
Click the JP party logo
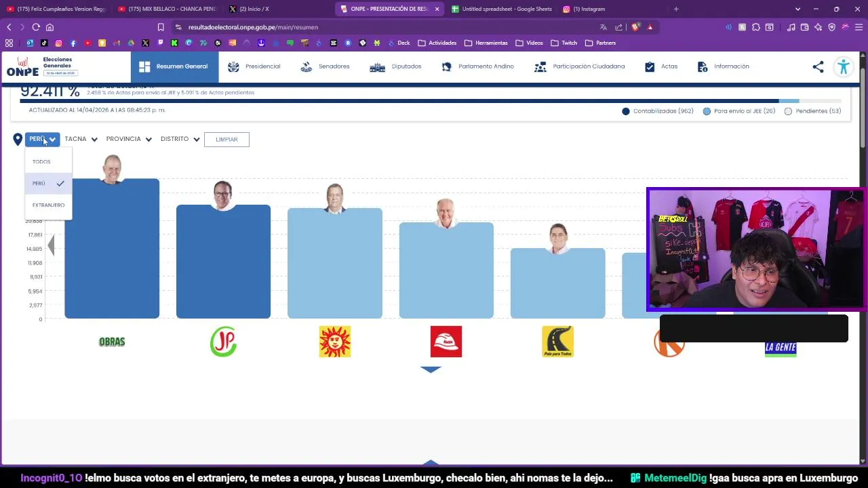(x=223, y=342)
